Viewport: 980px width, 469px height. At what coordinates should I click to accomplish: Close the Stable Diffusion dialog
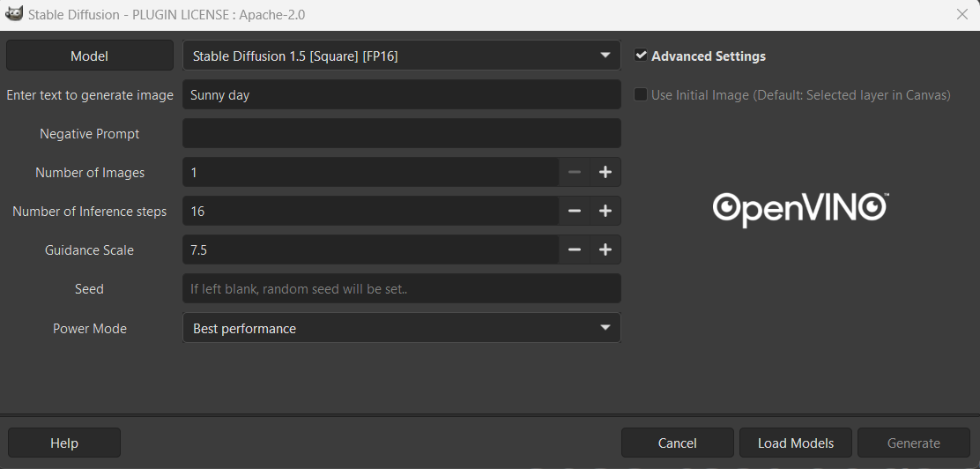coord(961,14)
